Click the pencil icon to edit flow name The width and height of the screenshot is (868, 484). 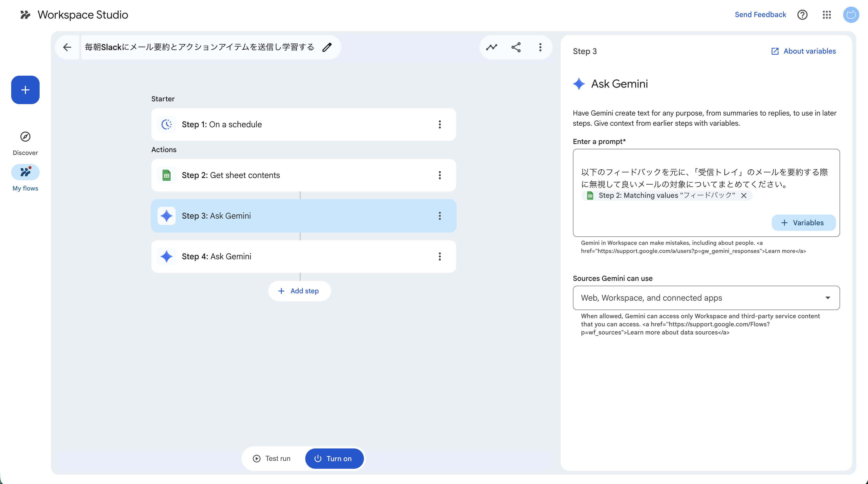[x=327, y=47]
